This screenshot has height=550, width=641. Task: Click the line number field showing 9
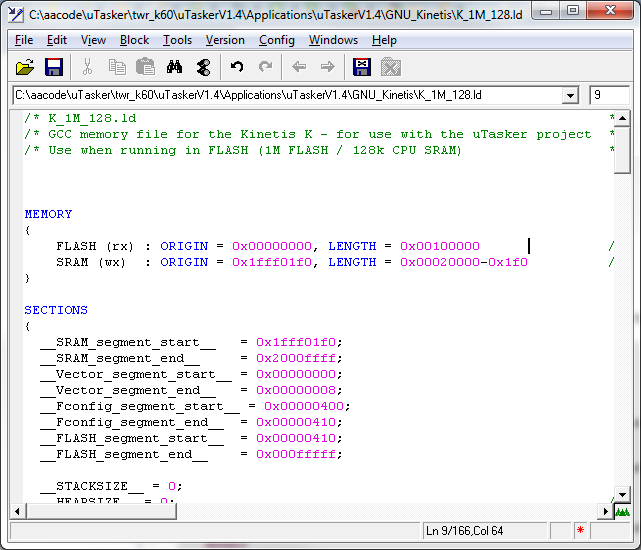(x=609, y=95)
